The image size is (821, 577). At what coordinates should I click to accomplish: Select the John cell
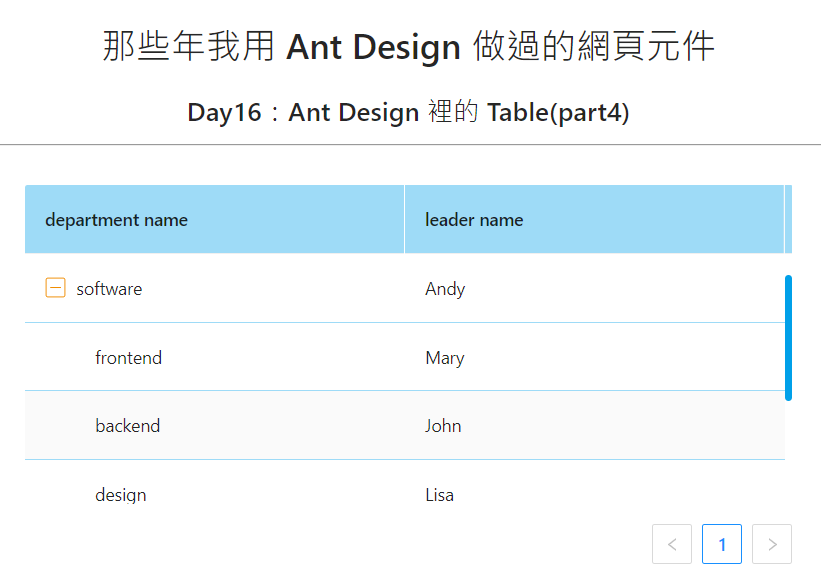595,426
